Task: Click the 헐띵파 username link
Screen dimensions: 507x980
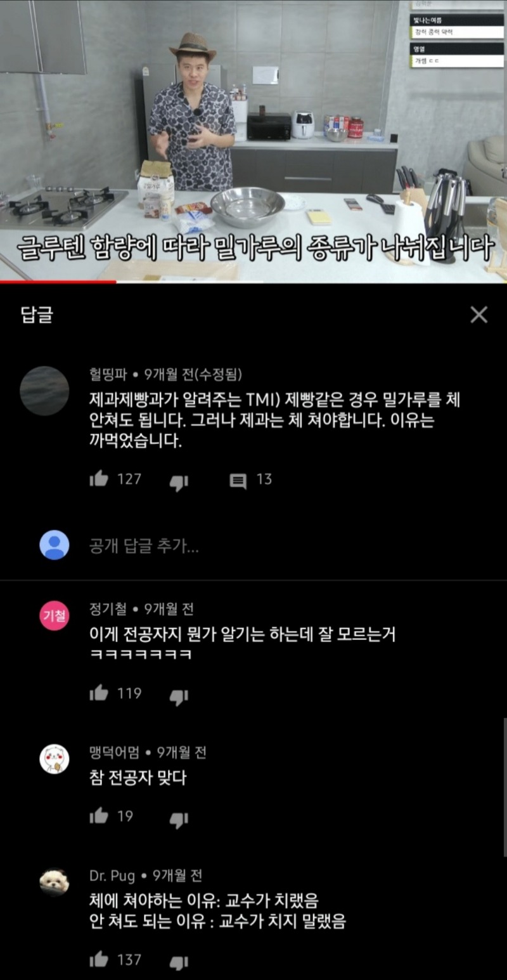Action: (x=110, y=374)
